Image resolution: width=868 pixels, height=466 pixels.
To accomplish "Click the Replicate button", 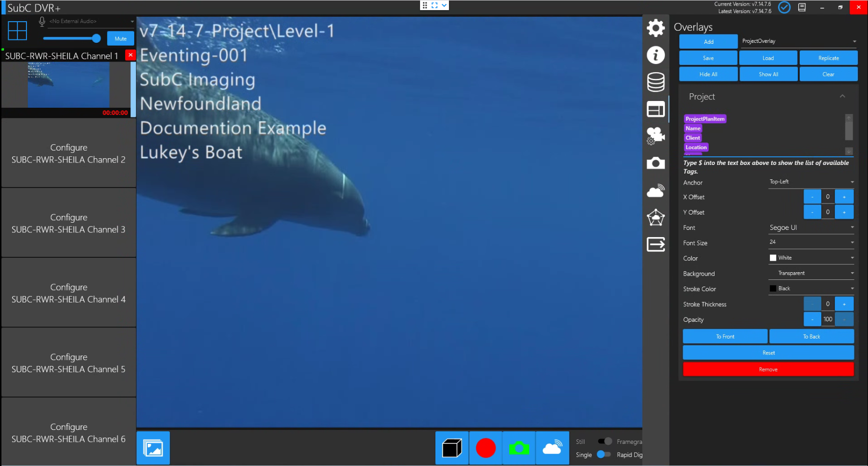I will 829,58.
